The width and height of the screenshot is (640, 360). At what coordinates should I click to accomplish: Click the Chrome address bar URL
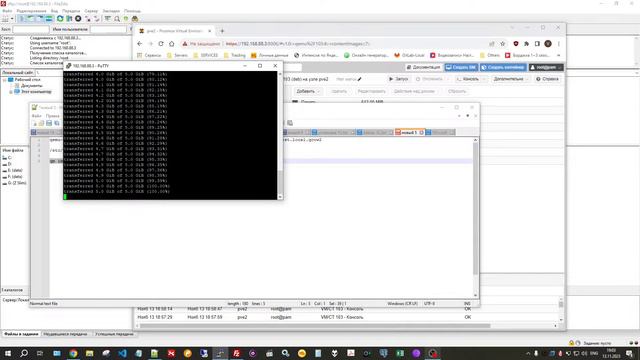tap(298, 44)
